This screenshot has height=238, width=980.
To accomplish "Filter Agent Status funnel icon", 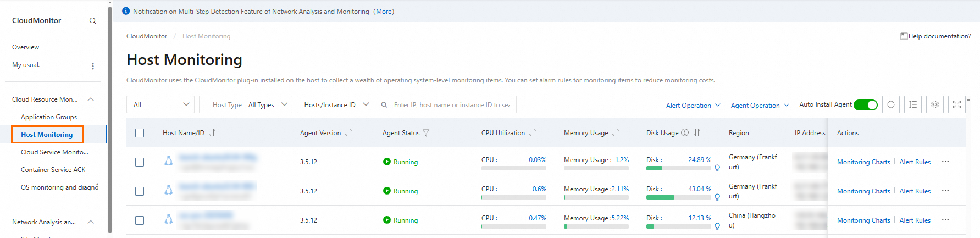I will pos(426,133).
